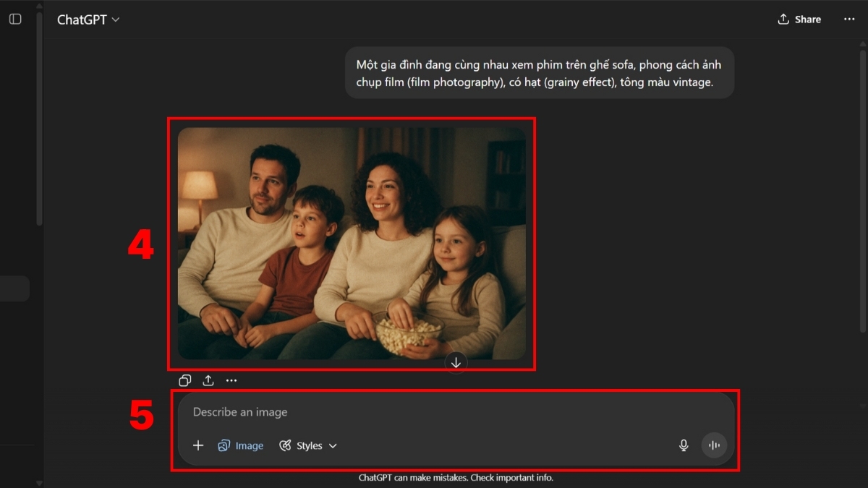Image resolution: width=868 pixels, height=488 pixels.
Task: Start voice mode with the waveform button
Action: 714,445
